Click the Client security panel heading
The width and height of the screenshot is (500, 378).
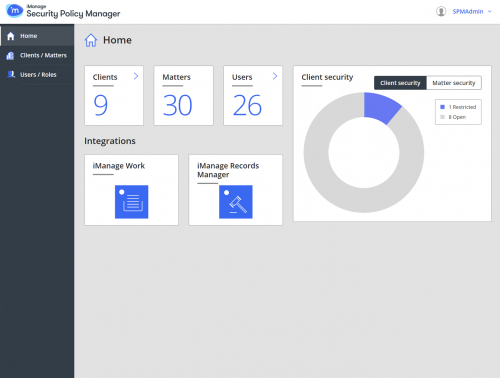pos(327,77)
